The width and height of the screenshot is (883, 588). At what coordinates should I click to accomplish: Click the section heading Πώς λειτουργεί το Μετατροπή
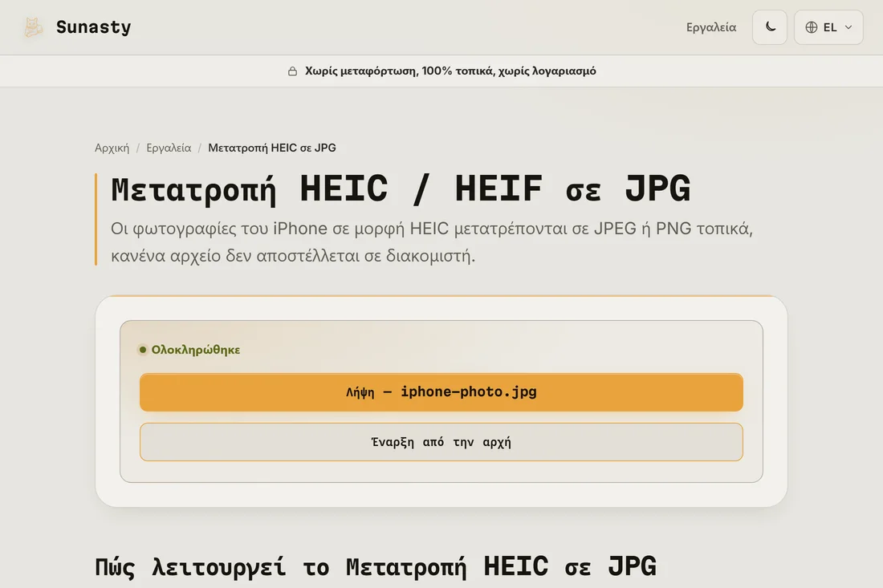(x=375, y=566)
